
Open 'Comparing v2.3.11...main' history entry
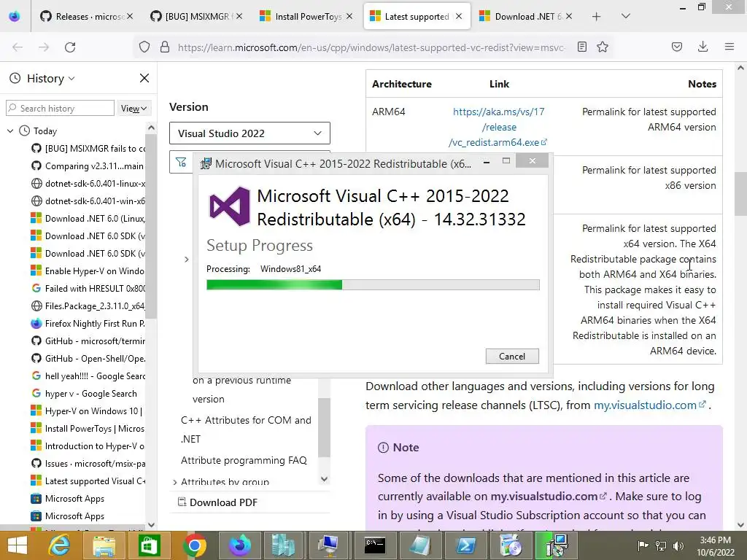88,166
